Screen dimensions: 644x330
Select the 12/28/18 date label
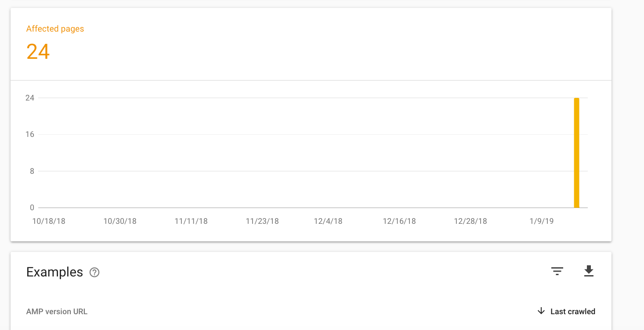(x=470, y=221)
